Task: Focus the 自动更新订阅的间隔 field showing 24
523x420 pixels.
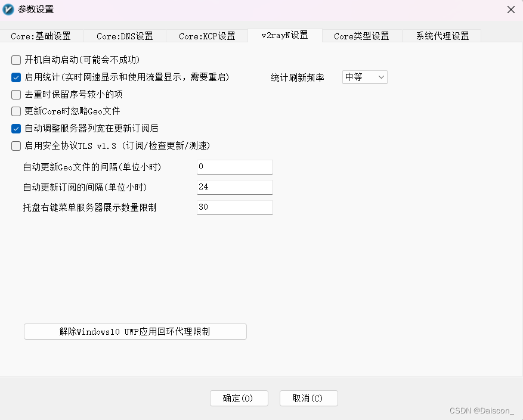Action: [235, 187]
